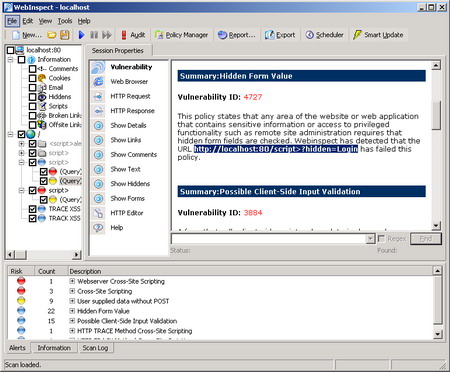This screenshot has width=450, height=372.
Task: Open a scan with the folder icon
Action: [x=51, y=35]
